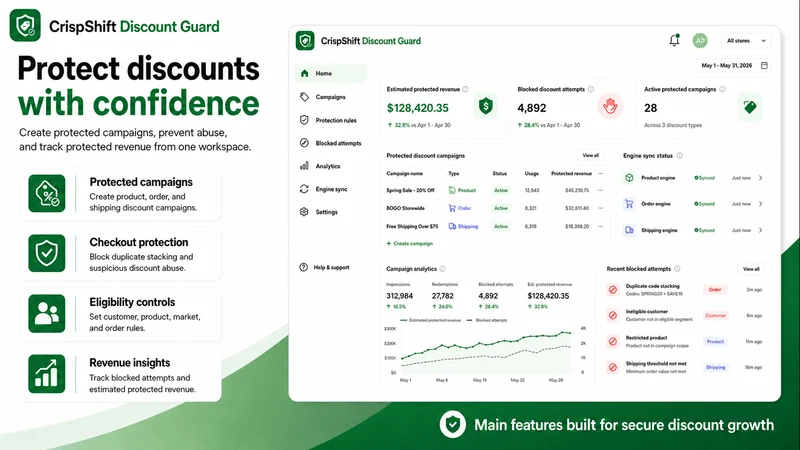Click the Help & support question icon

tap(304, 267)
